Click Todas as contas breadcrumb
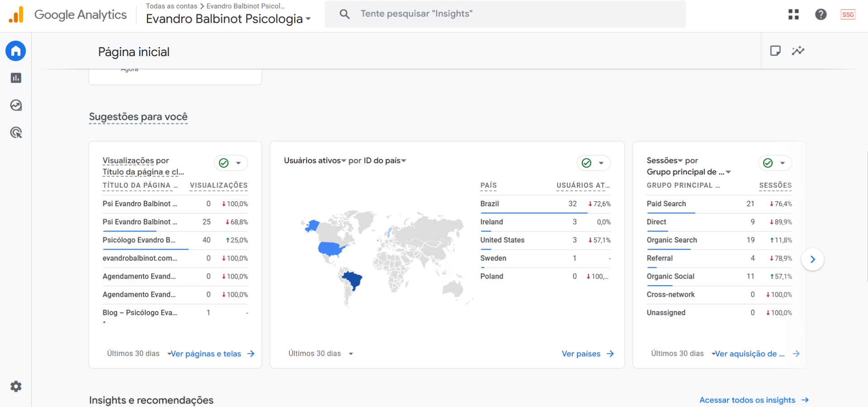 [x=171, y=6]
